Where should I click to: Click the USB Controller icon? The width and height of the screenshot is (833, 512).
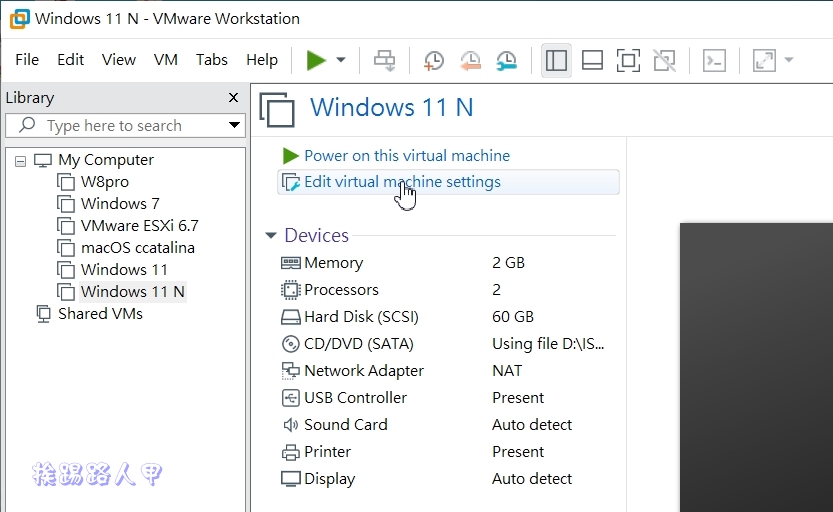(x=291, y=398)
